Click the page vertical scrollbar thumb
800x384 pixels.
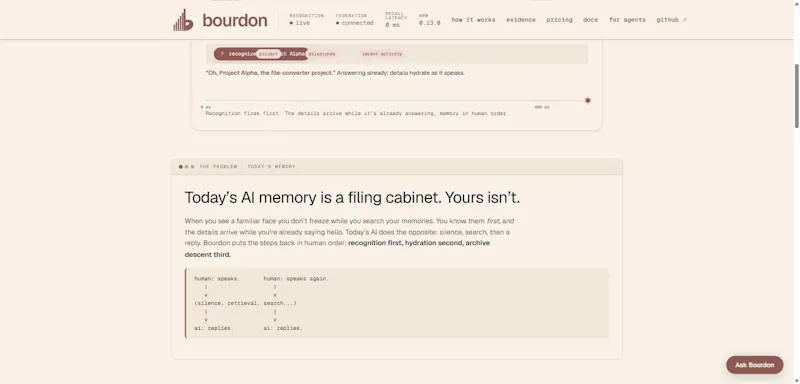796,95
